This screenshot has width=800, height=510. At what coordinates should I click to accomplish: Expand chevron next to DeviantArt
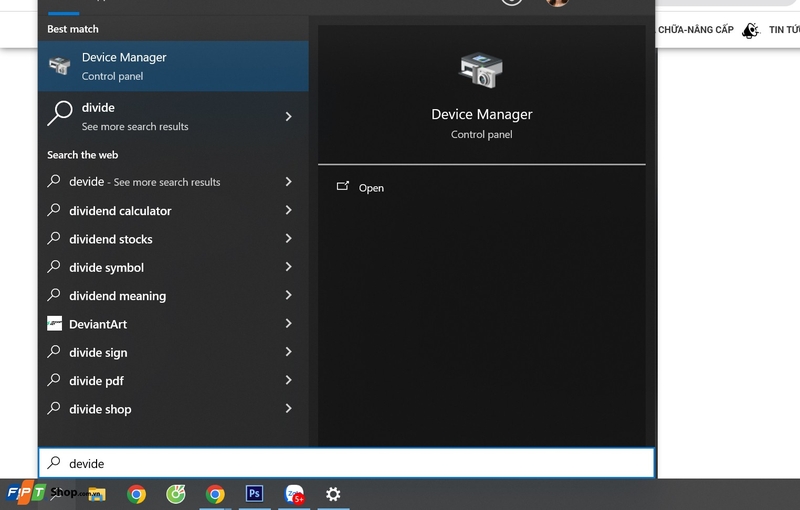click(288, 323)
